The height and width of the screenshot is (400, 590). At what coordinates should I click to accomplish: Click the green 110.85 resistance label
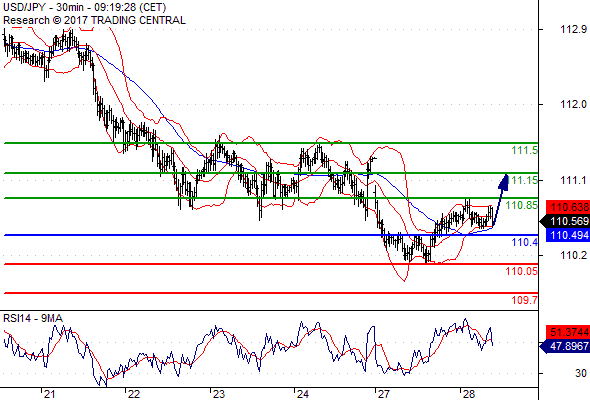point(522,205)
